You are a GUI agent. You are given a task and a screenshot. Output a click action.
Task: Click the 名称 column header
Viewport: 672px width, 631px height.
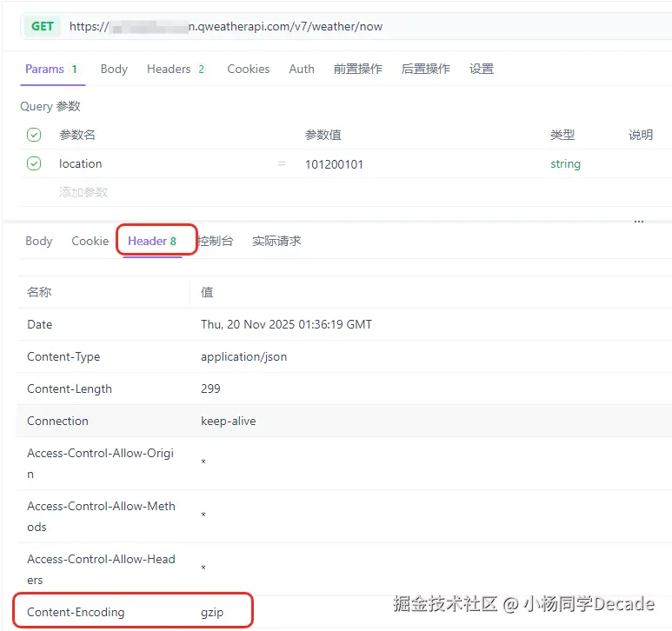(39, 292)
